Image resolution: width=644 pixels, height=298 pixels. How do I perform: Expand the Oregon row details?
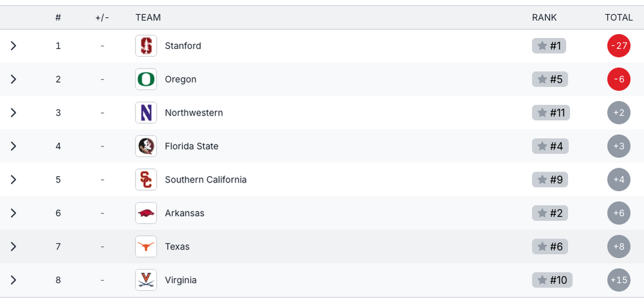[x=14, y=79]
